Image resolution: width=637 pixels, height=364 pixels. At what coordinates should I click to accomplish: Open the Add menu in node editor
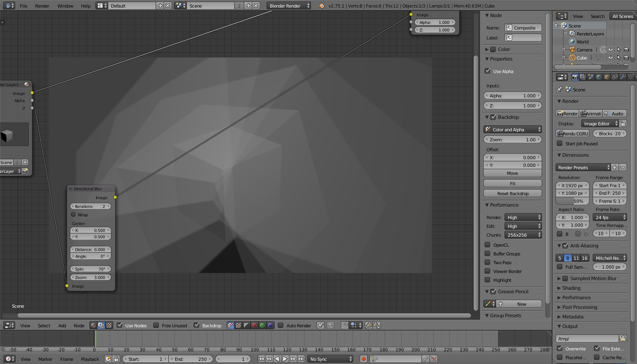pos(62,325)
